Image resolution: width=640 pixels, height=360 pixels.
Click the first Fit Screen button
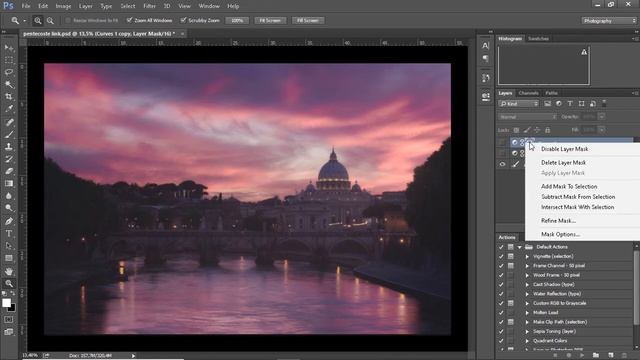point(270,20)
